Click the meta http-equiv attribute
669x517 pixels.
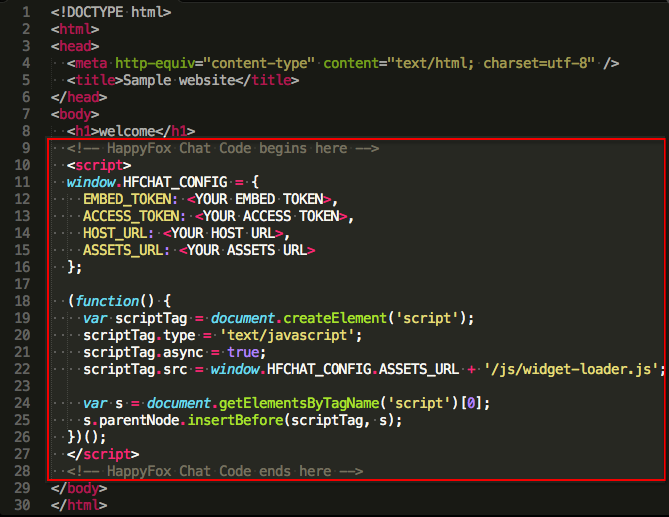click(x=155, y=63)
